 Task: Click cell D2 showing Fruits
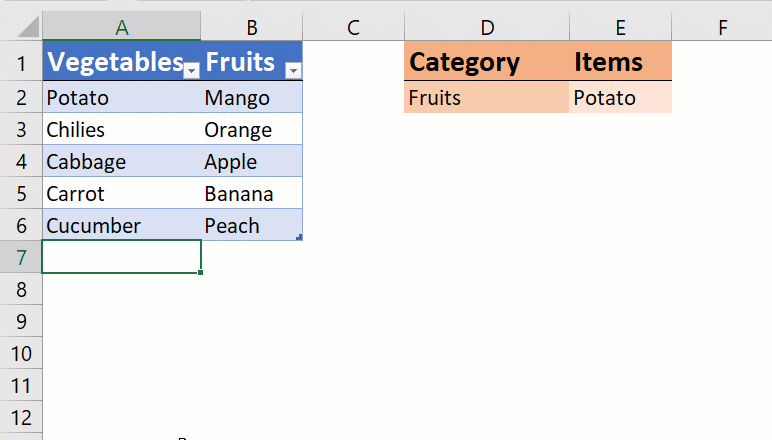[487, 97]
